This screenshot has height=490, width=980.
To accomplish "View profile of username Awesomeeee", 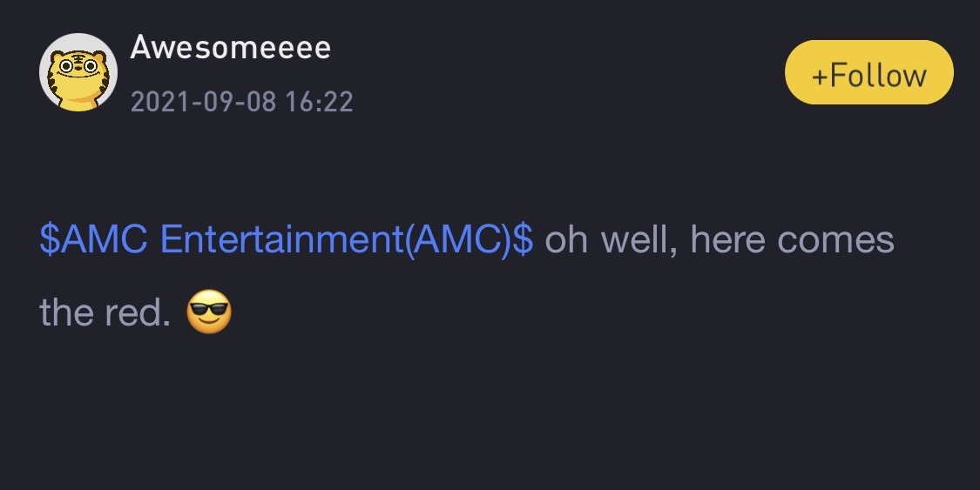I will point(231,48).
